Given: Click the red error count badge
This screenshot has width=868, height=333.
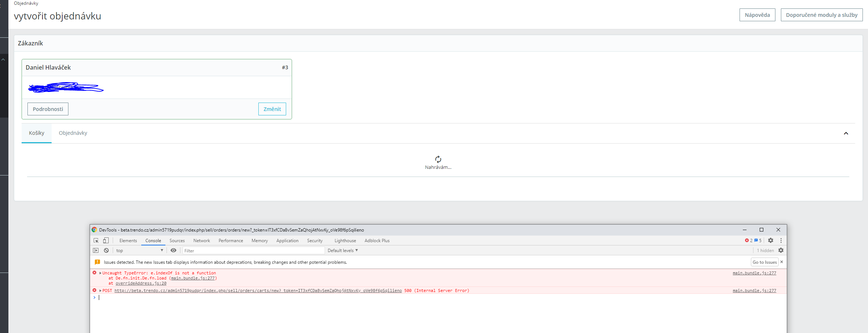Looking at the screenshot, I should [x=749, y=241].
